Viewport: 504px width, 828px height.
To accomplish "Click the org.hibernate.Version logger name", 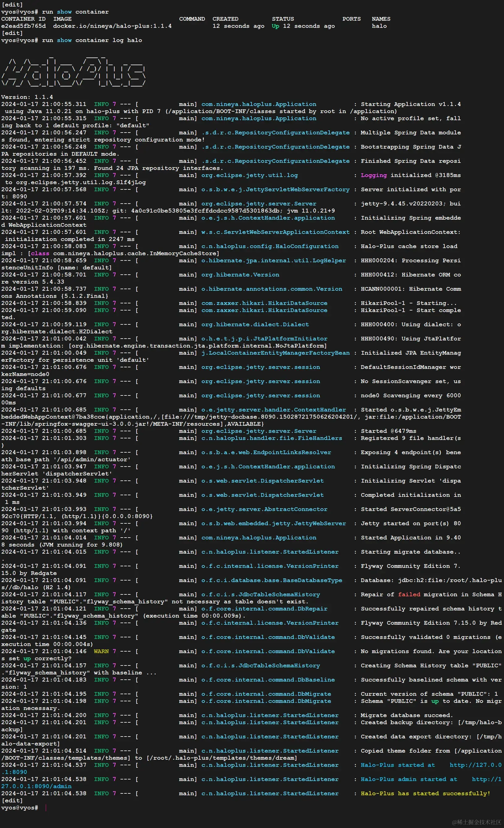I will pyautogui.click(x=240, y=275).
